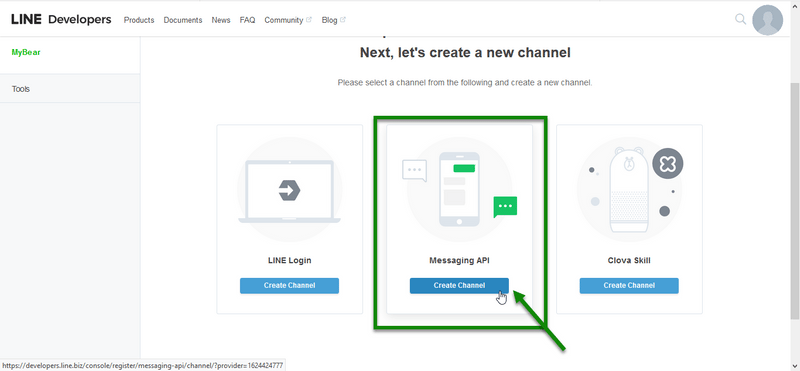This screenshot has width=800, height=371.
Task: Create Channel for LINE Login
Action: [x=289, y=286]
